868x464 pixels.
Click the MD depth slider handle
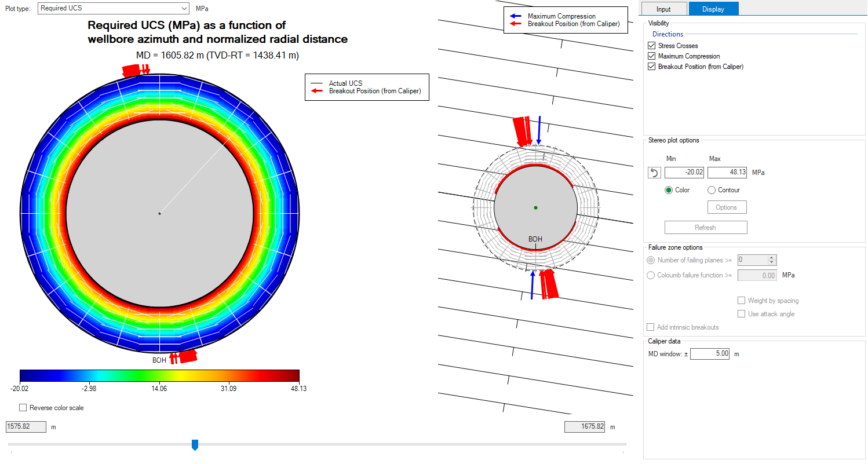(x=195, y=444)
